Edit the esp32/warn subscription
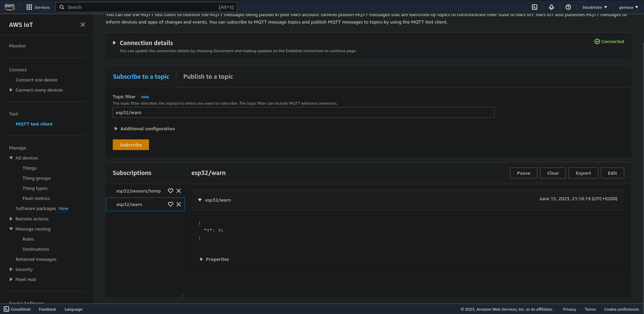Screen dimensions: 644x314 pos(612,173)
